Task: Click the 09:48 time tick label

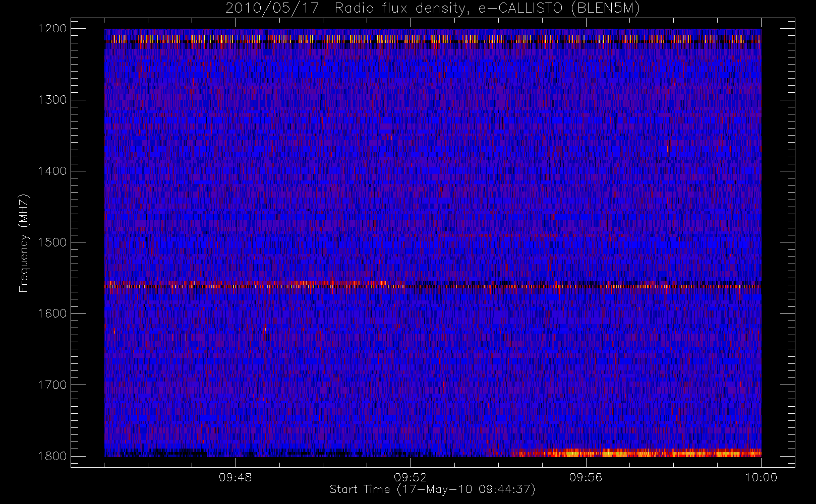Action: tap(236, 477)
